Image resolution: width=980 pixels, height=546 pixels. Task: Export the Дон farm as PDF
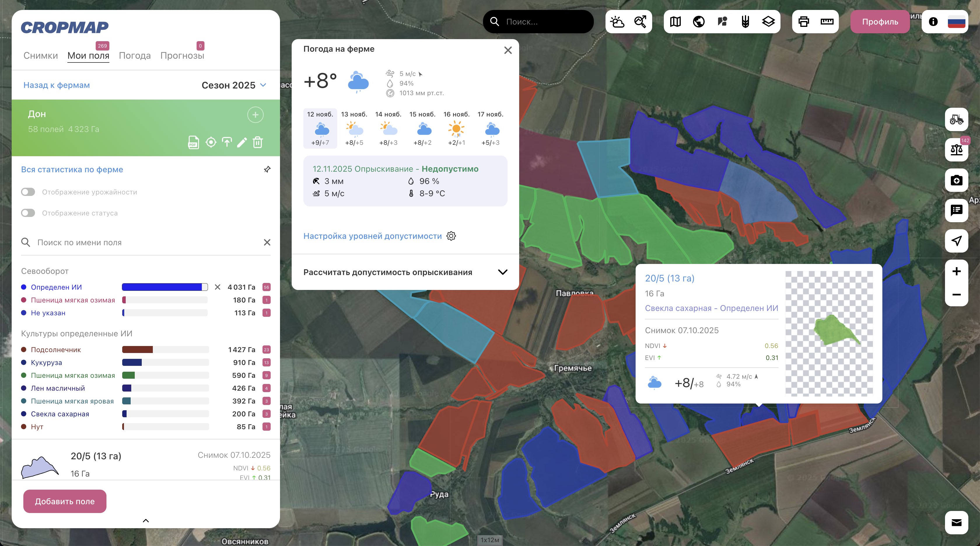coord(193,142)
